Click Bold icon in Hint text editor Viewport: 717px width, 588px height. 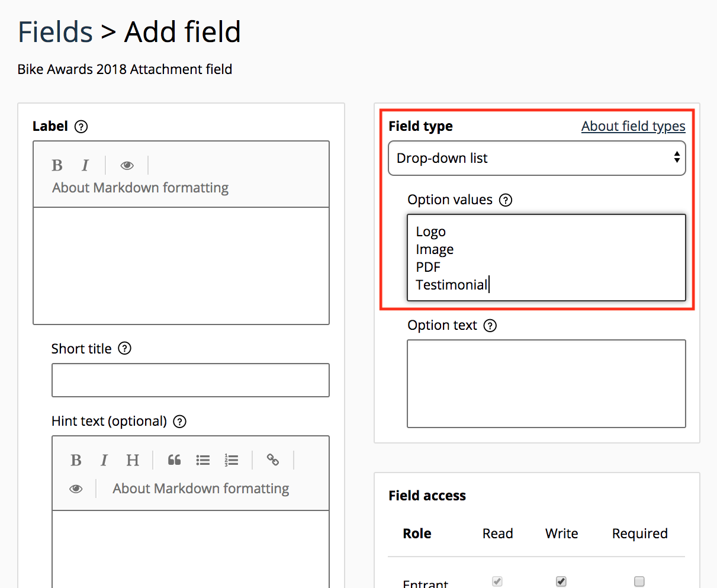[x=76, y=460]
